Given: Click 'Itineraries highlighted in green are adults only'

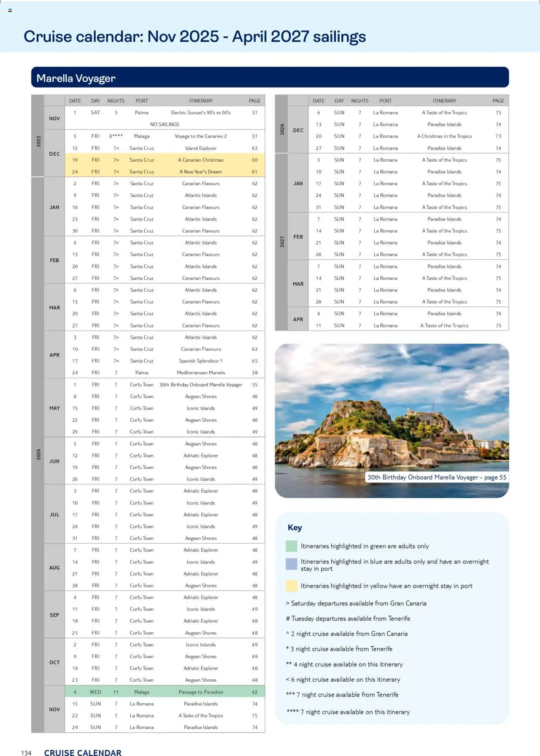Looking at the screenshot, I should tap(365, 546).
